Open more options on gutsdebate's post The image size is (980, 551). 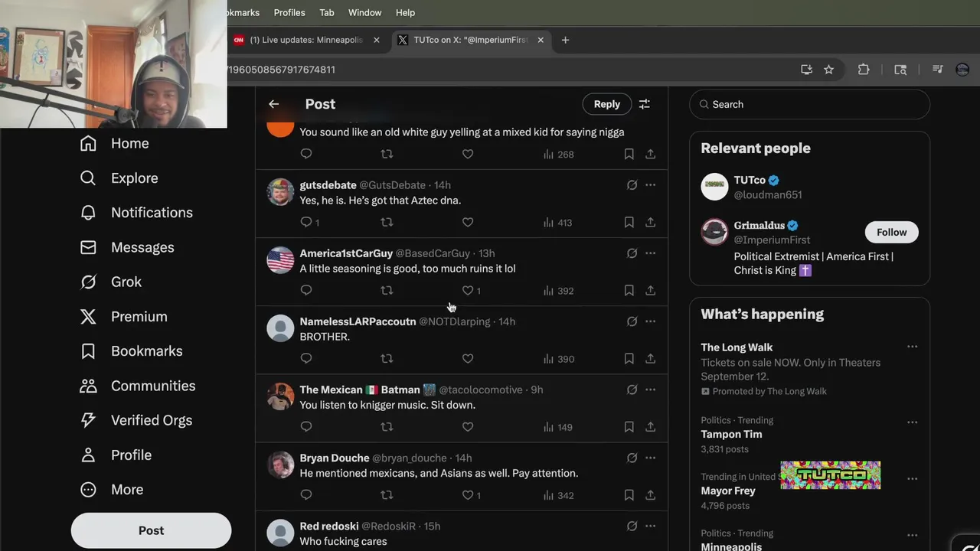click(650, 185)
